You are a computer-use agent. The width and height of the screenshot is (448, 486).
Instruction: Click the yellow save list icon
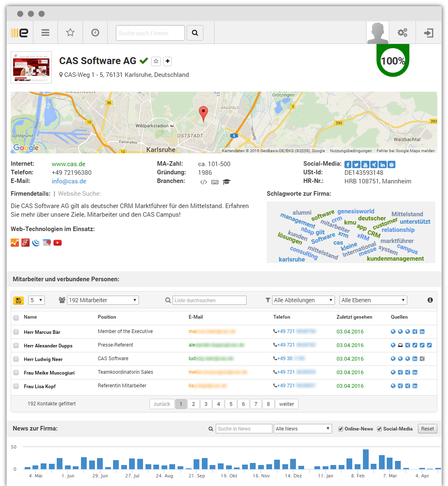pyautogui.click(x=18, y=301)
